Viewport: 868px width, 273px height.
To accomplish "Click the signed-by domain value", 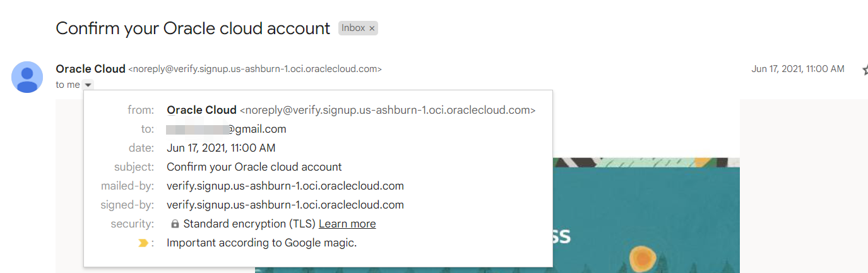I will 285,205.
